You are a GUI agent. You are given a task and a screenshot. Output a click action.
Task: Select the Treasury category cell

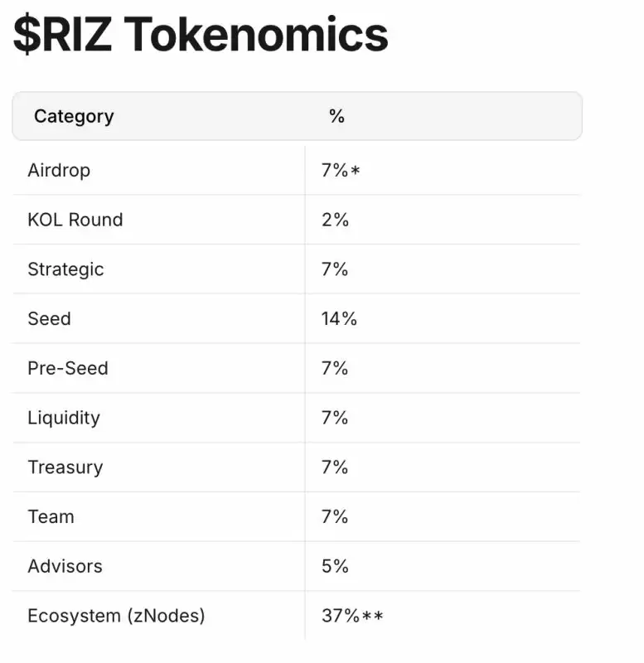[65, 467]
